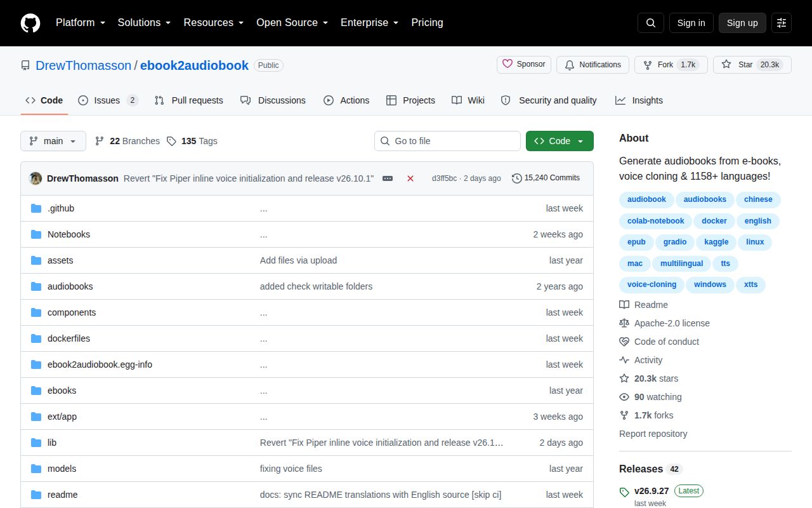Expand the green Code dropdown

coord(560,141)
